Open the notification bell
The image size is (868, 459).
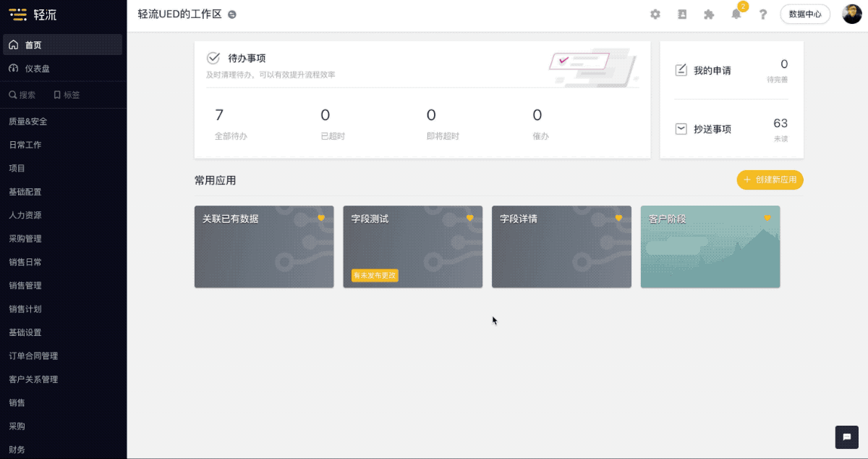[736, 14]
